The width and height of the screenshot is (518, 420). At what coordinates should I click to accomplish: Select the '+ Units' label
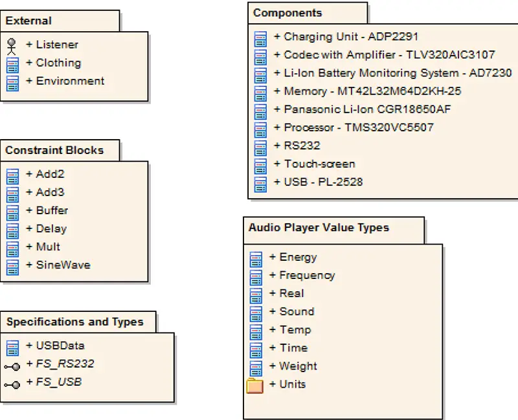pyautogui.click(x=287, y=384)
